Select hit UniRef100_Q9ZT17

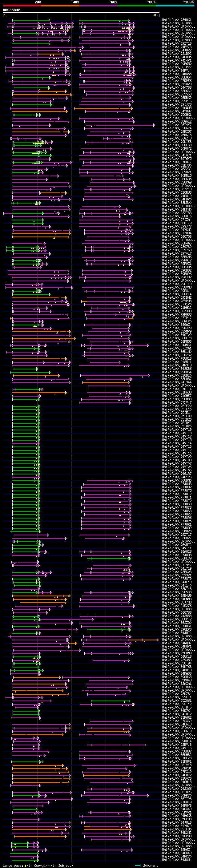(x=177, y=535)
